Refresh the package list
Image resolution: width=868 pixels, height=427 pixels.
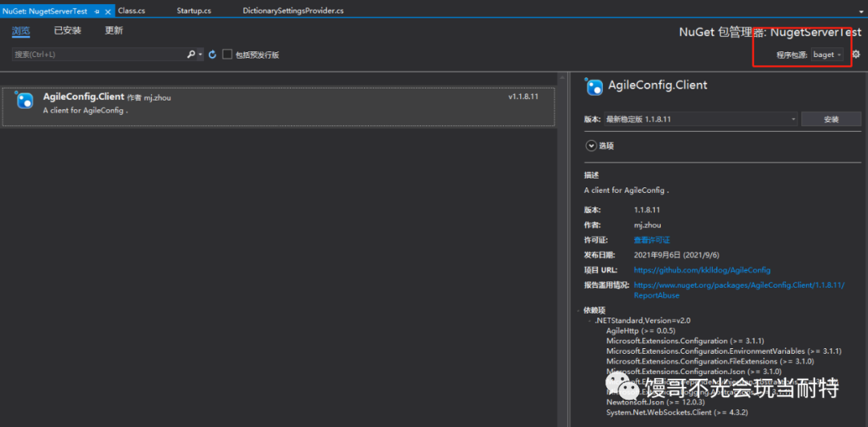click(212, 54)
